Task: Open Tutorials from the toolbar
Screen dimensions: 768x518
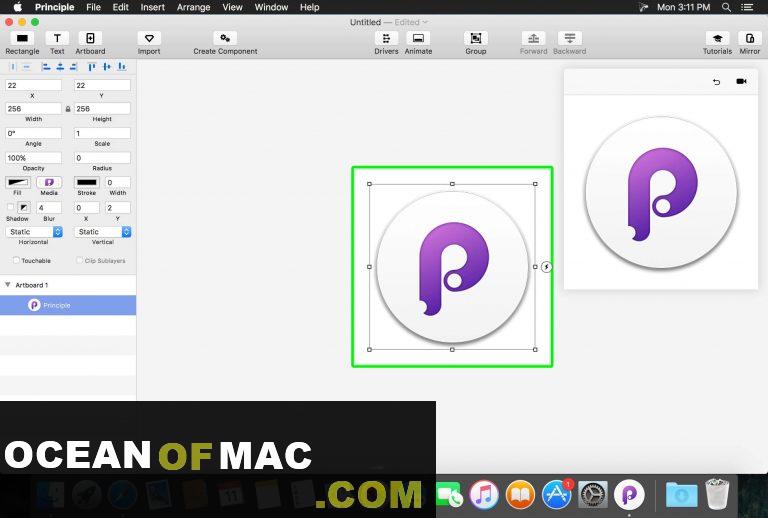Action: click(717, 39)
